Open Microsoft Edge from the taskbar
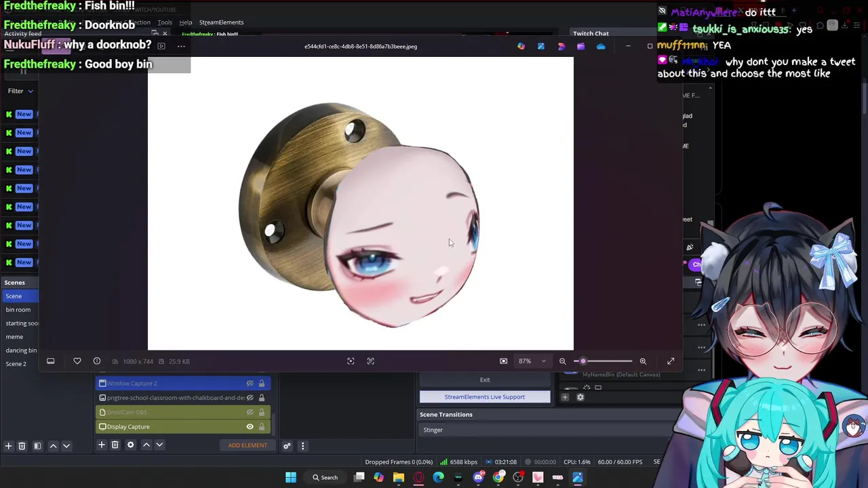This screenshot has width=868, height=488. pos(439,477)
